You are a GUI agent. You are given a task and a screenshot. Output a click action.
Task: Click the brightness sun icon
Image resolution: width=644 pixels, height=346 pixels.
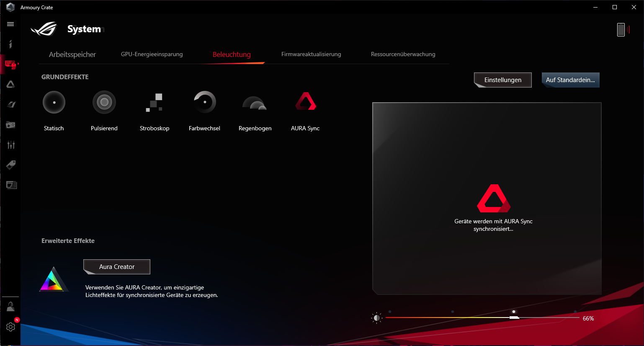(377, 318)
